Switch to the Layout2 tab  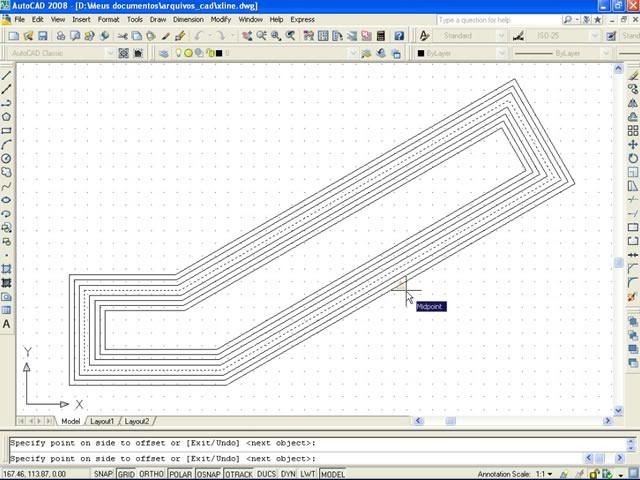tap(137, 421)
